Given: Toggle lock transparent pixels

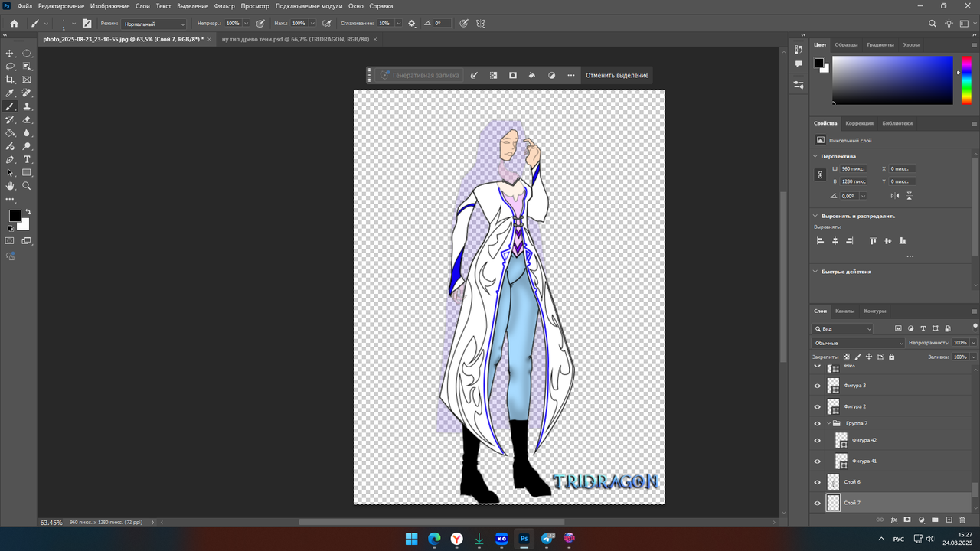Looking at the screenshot, I should (x=846, y=357).
